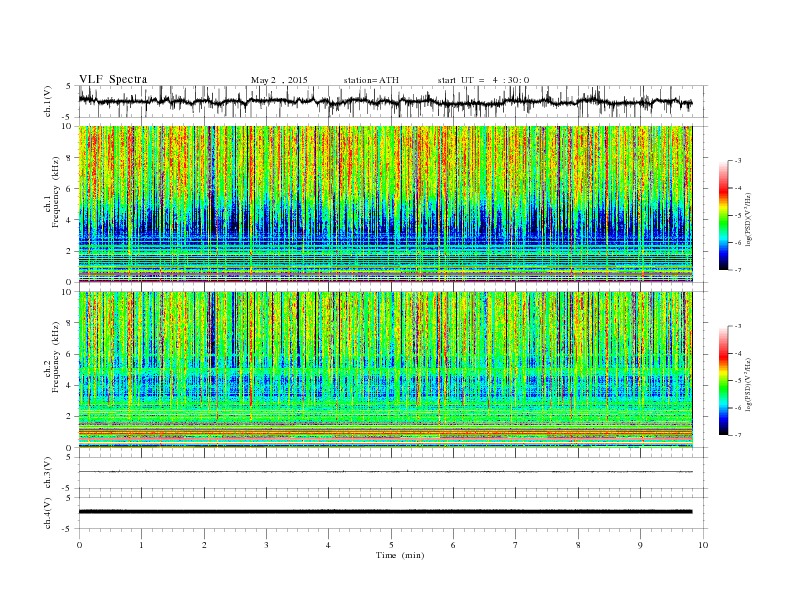Click time-axis tick label "2"
The height and width of the screenshot is (612, 792).
click(x=204, y=545)
